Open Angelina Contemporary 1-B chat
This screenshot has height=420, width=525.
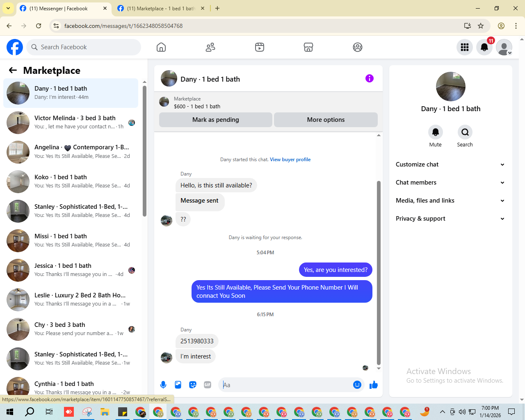click(71, 152)
